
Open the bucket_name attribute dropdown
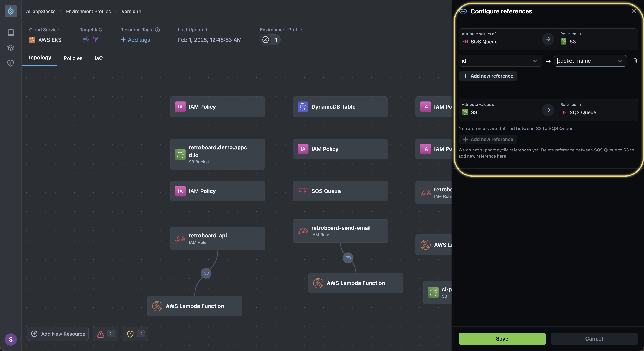(590, 61)
